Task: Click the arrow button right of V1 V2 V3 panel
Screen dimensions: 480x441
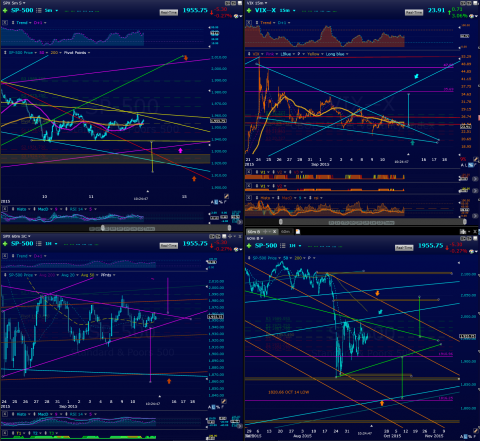Action: (475, 179)
